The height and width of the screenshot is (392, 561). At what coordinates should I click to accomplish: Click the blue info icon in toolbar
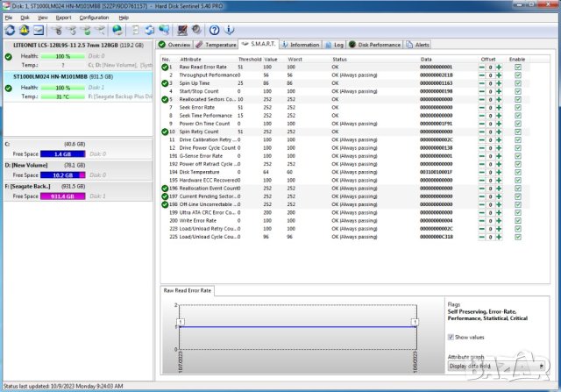pyautogui.click(x=230, y=30)
